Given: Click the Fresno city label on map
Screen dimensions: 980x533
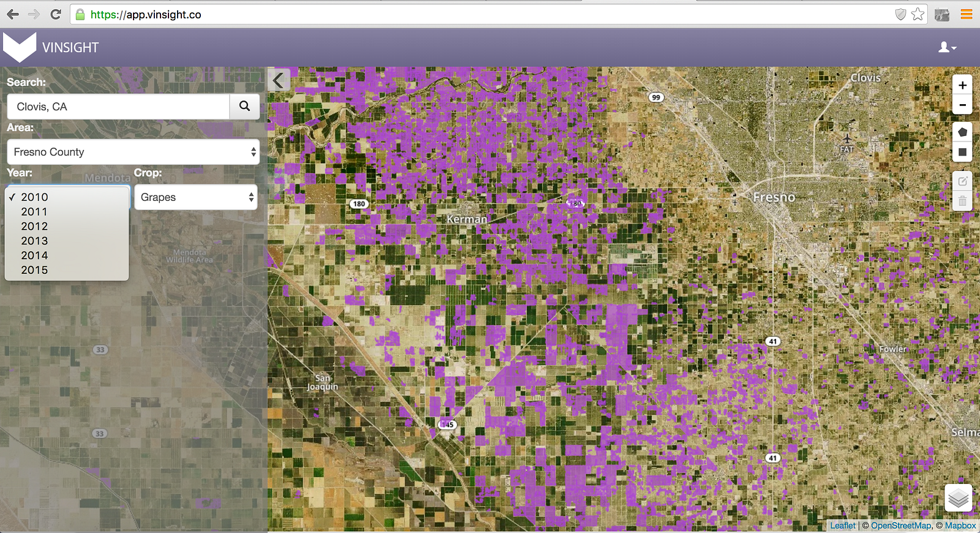Looking at the screenshot, I should (x=774, y=197).
